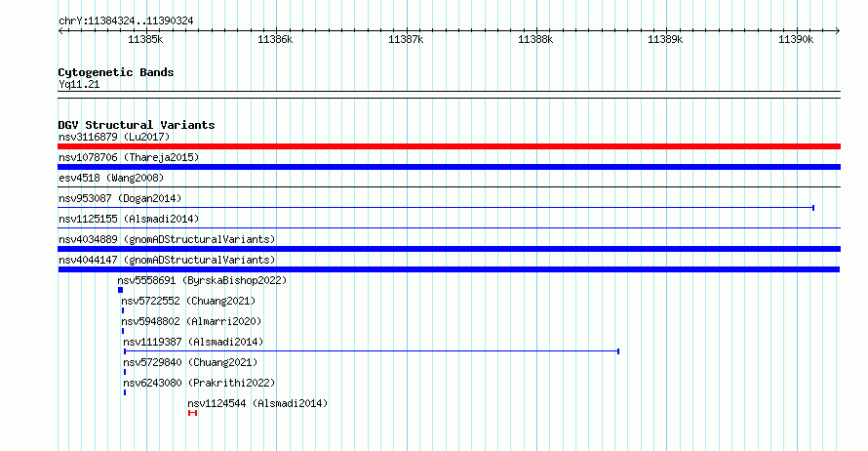
Task: Click the 11387k ruler tick label
Action: tap(406, 40)
